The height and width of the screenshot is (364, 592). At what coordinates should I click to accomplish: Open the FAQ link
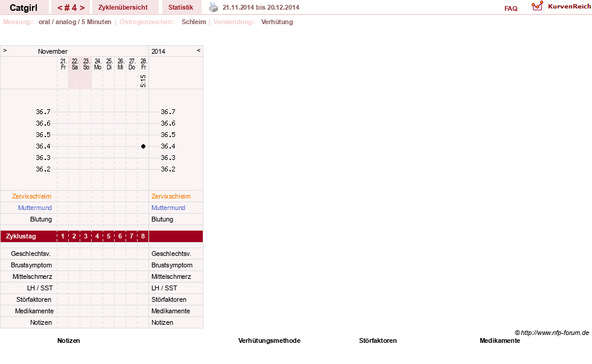511,8
